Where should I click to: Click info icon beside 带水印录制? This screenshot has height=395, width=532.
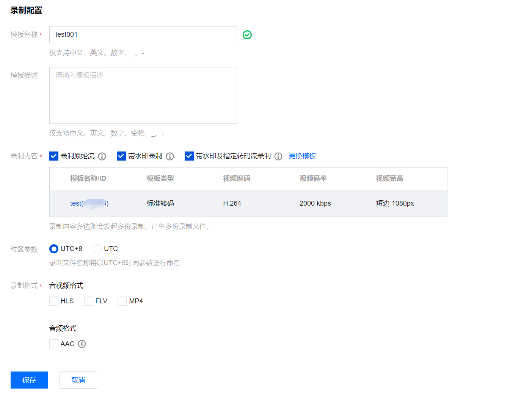[170, 156]
